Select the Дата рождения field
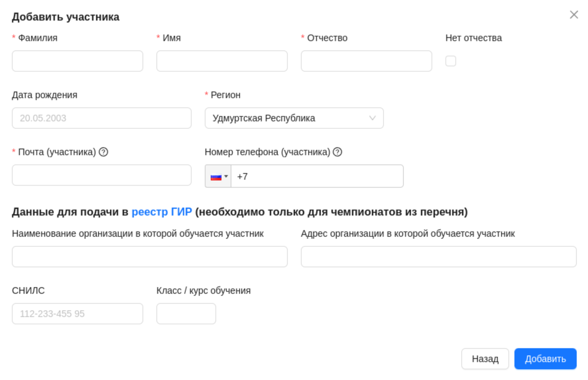The height and width of the screenshot is (380, 588). (101, 118)
